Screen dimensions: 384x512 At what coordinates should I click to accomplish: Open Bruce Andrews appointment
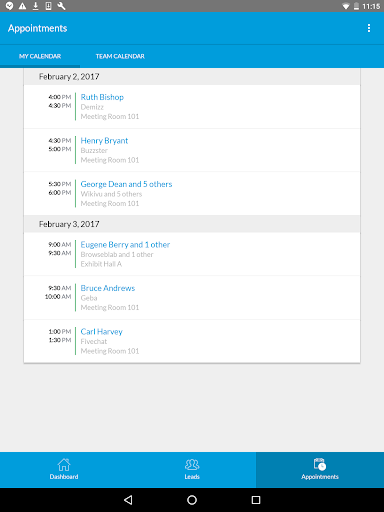(x=192, y=298)
